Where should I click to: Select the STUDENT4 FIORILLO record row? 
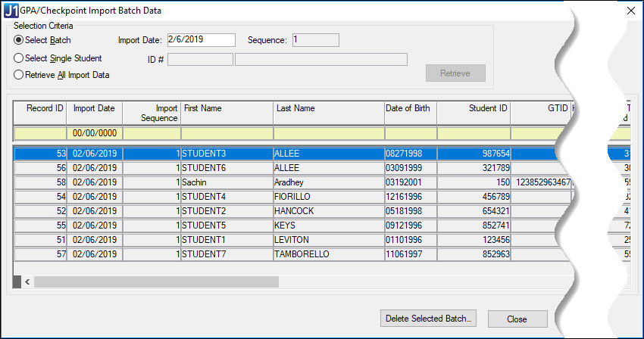coord(227,197)
